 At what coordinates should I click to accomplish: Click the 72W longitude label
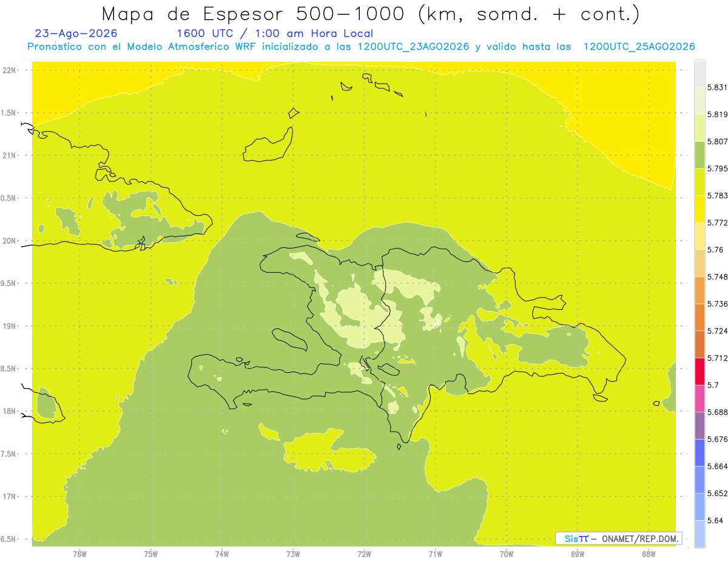click(364, 554)
